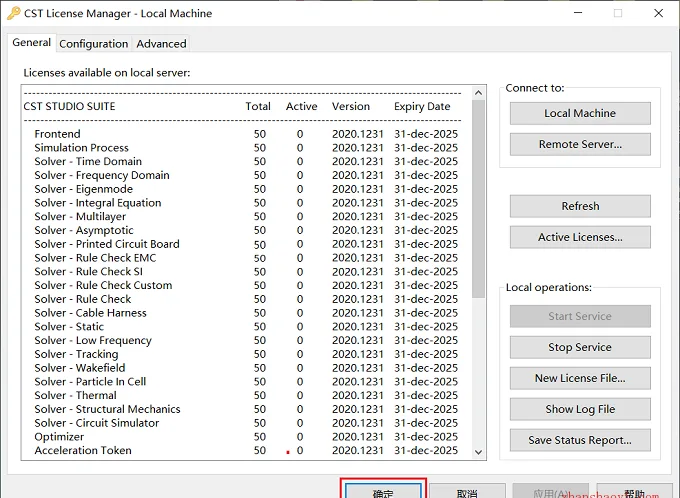
Task: Click the CST STUDIO SUITE header
Action: click(x=69, y=107)
